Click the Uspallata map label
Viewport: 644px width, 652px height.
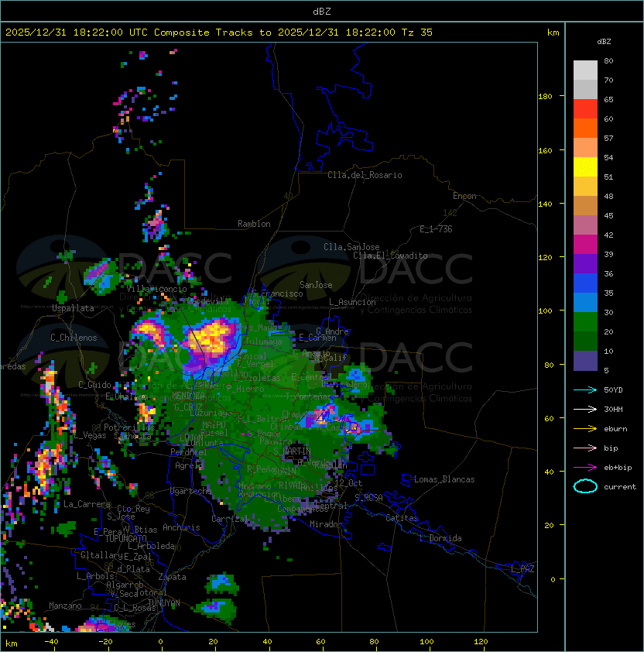(x=73, y=308)
